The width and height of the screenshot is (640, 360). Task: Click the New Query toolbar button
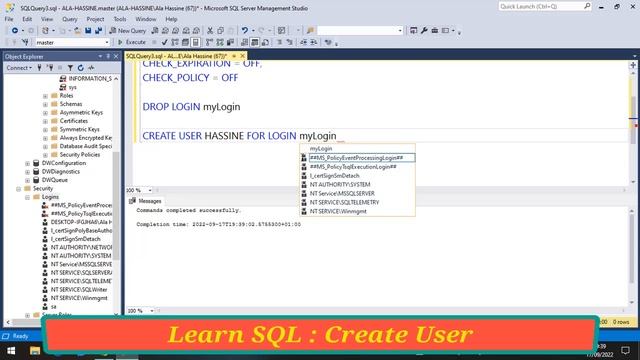[128, 31]
